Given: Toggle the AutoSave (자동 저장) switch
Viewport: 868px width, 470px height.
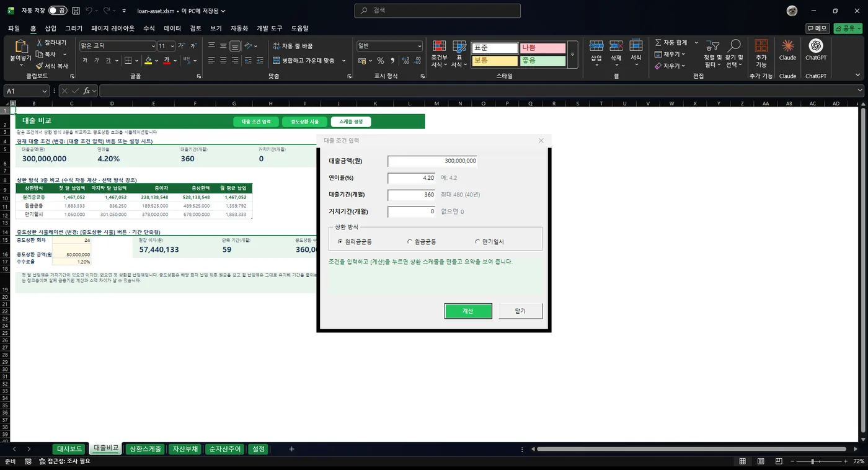Looking at the screenshot, I should click(x=58, y=11).
